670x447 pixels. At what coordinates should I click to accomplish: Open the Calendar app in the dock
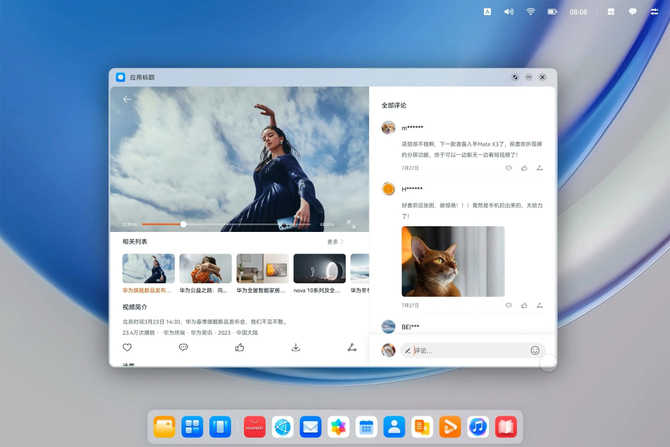366,427
